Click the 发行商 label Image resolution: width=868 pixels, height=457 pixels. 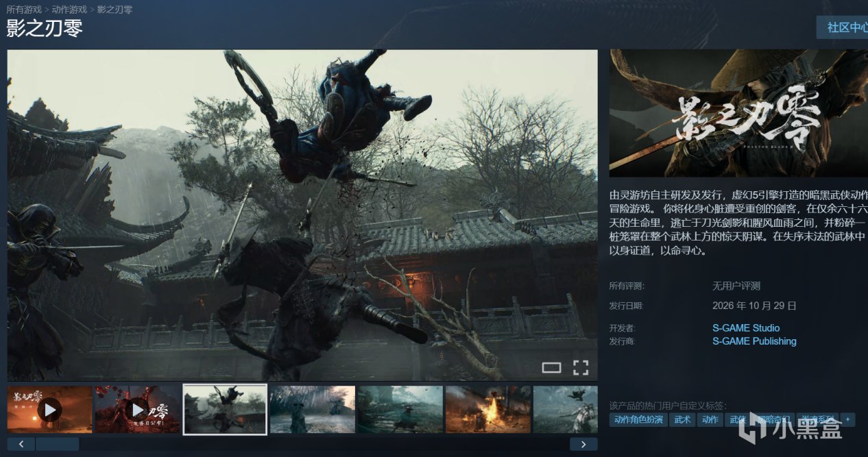(623, 341)
